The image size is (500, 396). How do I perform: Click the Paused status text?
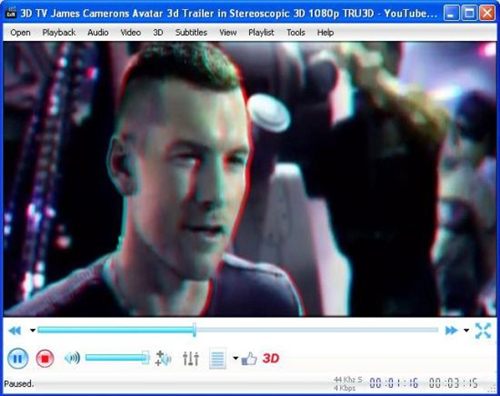pos(19,384)
